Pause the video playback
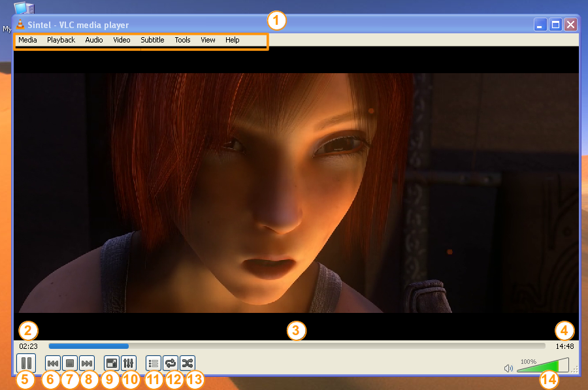Viewport: 588px width, 390px height. coord(26,363)
